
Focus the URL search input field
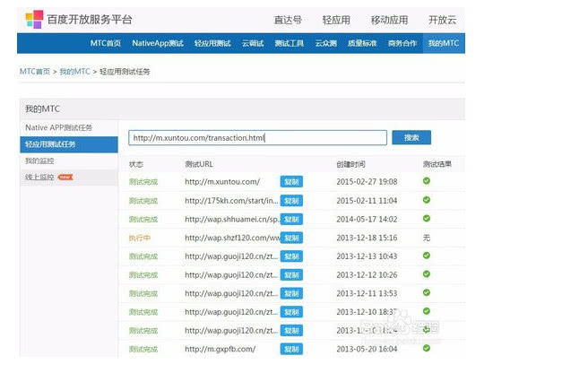[x=257, y=138]
